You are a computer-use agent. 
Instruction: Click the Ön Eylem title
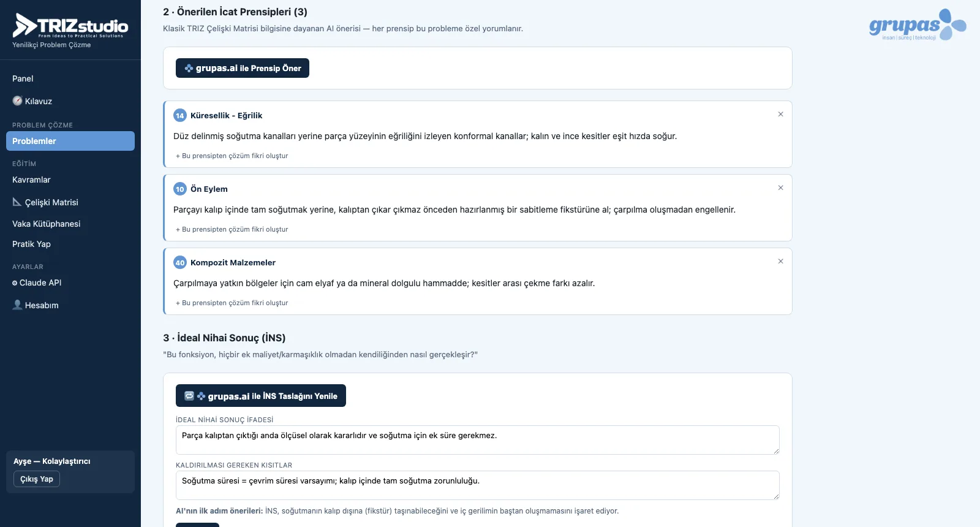coord(209,189)
